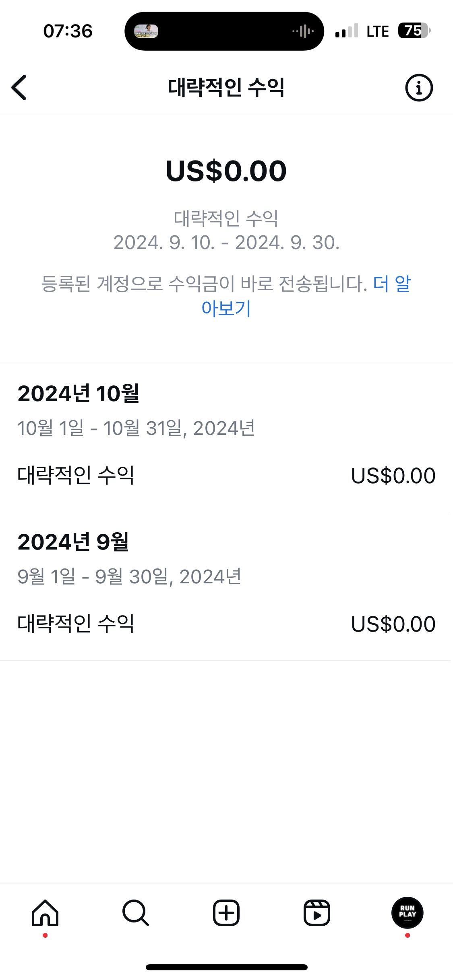This screenshot has width=453, height=980.
Task: Select the 2024년 10월 earnings heading
Action: tap(79, 393)
